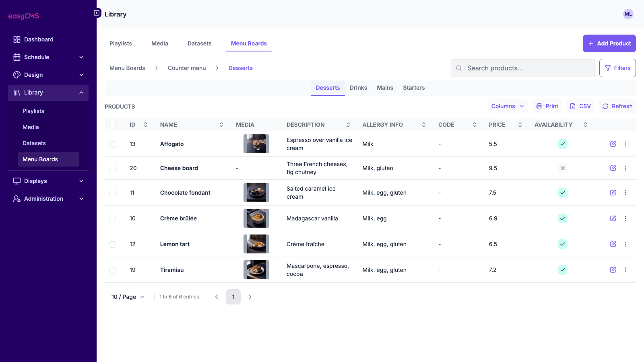Open the Columns dropdown
This screenshot has width=644, height=362.
508,106
